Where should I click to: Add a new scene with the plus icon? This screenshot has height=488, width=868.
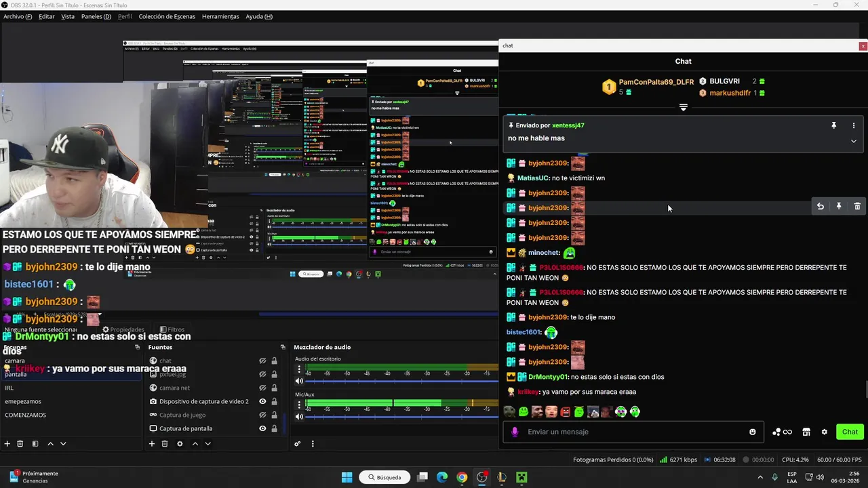pyautogui.click(x=7, y=444)
